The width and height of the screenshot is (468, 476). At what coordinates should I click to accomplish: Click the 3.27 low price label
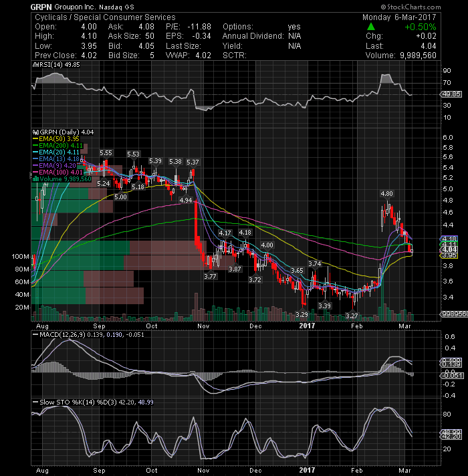pos(352,316)
